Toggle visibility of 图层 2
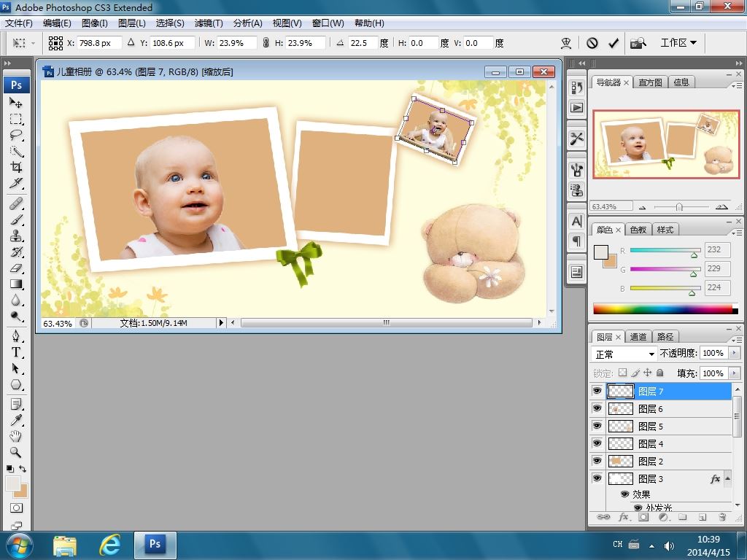 (597, 462)
